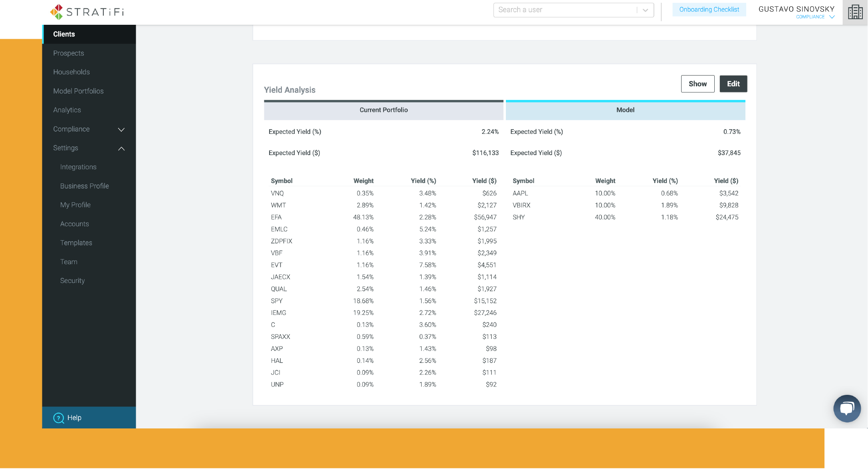This screenshot has width=868, height=470.
Task: Select Compliance menu item
Action: [x=71, y=129]
